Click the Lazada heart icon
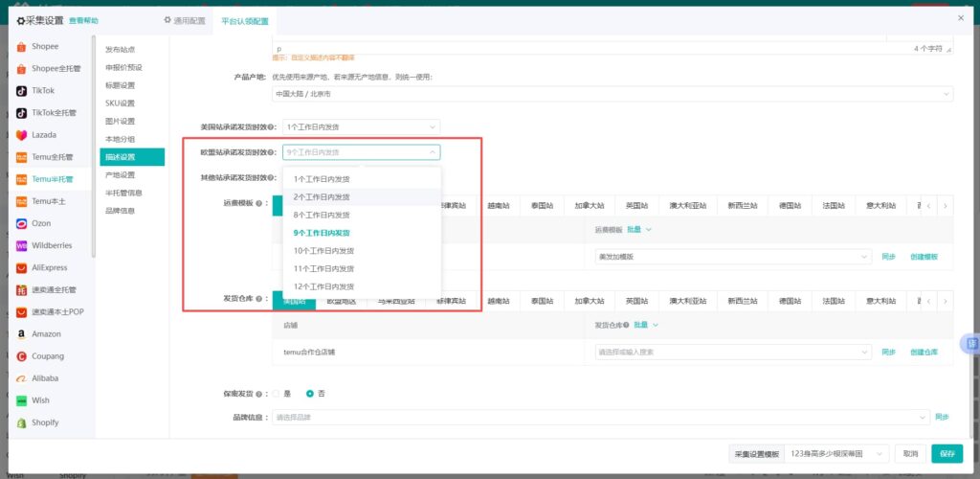 click(21, 135)
